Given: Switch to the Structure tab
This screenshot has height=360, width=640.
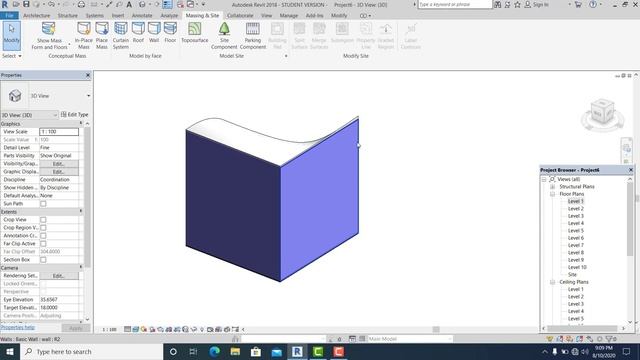Looking at the screenshot, I should (68, 16).
